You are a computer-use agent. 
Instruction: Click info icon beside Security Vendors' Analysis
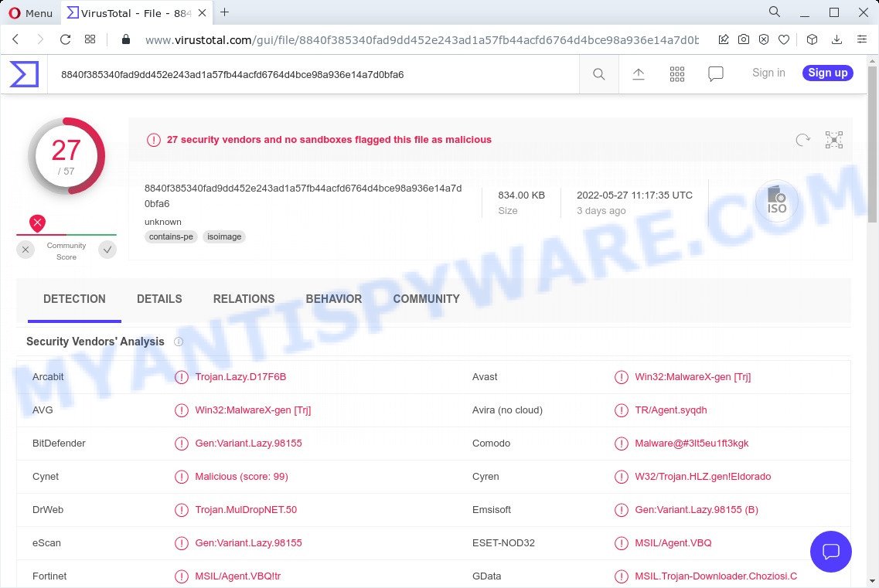coord(179,342)
